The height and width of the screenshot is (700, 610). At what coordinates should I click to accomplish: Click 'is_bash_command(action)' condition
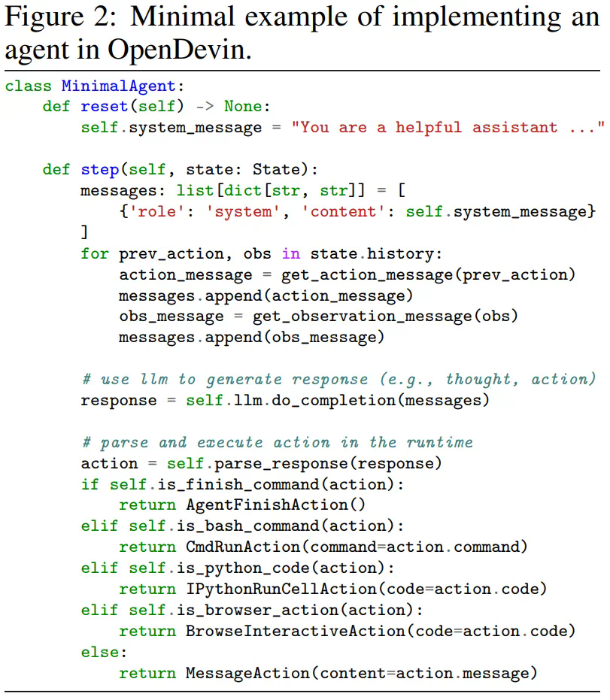tap(285, 526)
